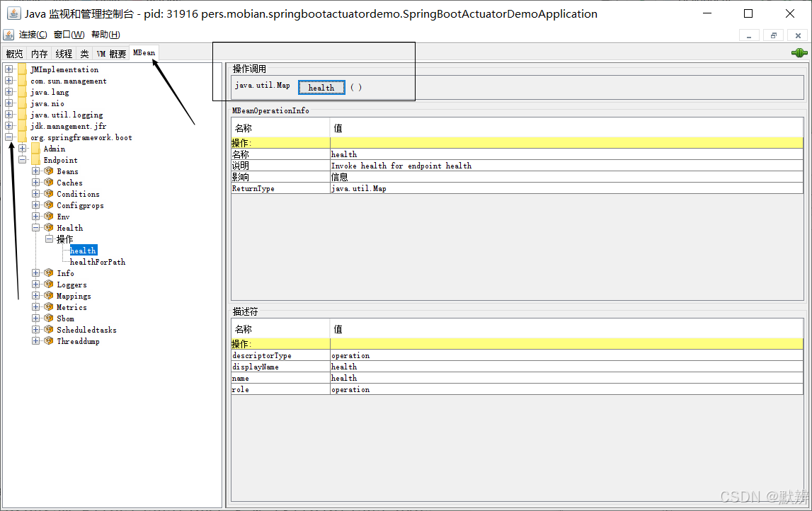Select the healthForPath operation

click(x=96, y=262)
